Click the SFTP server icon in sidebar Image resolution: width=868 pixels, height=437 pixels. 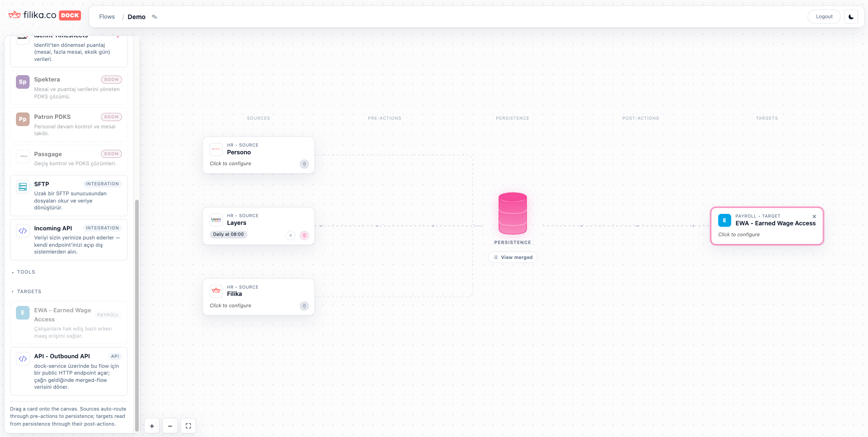(x=23, y=187)
